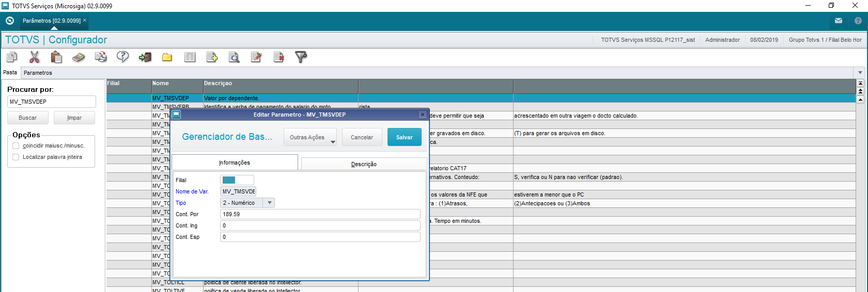Select the MV_TMSVDEP grid row
The image size is (868, 292).
(481, 98)
